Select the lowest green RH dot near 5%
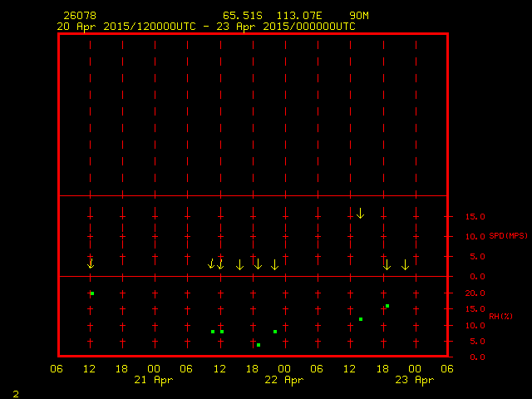Image resolution: width=532 pixels, height=399 pixels. (259, 345)
